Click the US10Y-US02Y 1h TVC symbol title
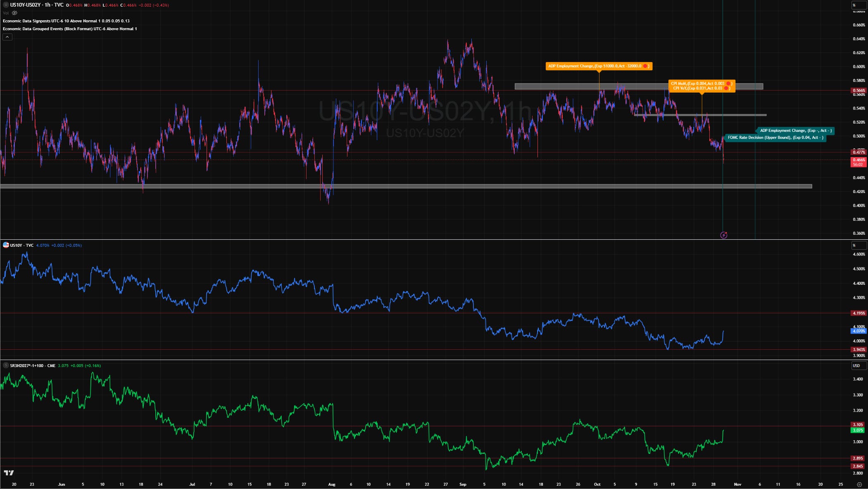868x489 pixels. pyautogui.click(x=37, y=5)
